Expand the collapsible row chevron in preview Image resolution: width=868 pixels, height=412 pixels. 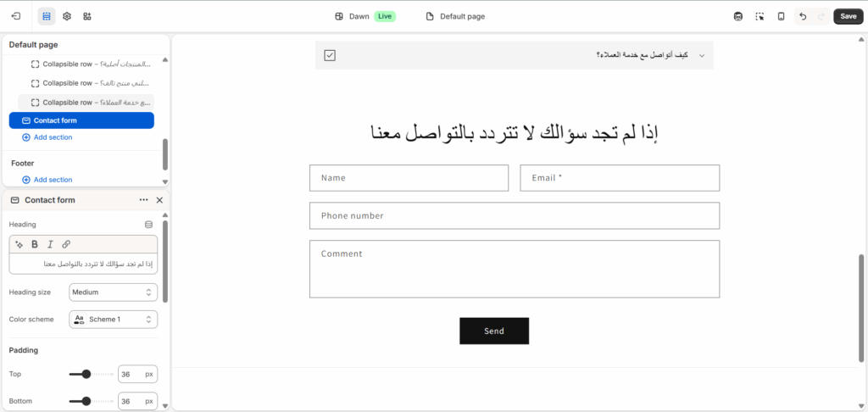[701, 55]
